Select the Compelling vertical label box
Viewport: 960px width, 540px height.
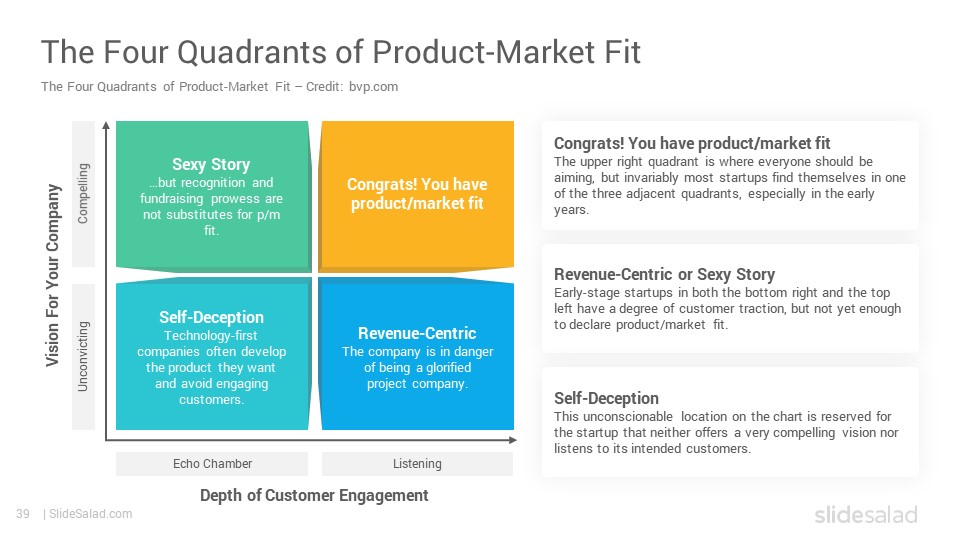(83, 193)
